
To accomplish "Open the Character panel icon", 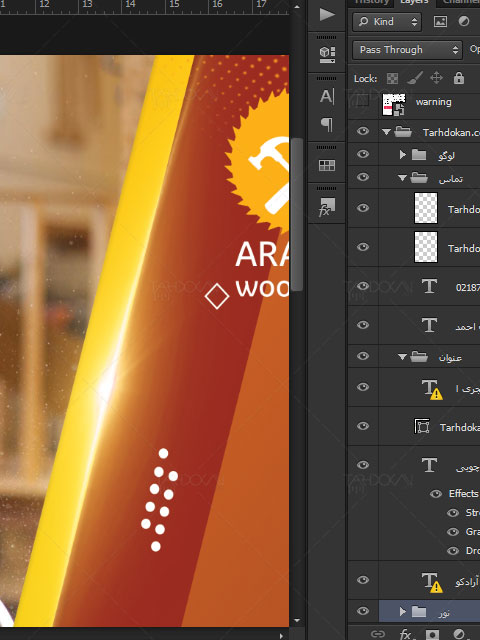I will tap(327, 96).
